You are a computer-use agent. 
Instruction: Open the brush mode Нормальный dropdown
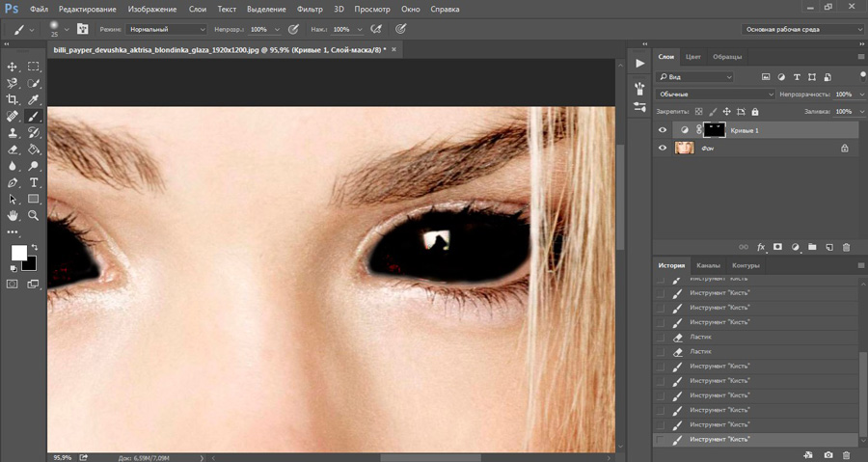[x=166, y=30]
